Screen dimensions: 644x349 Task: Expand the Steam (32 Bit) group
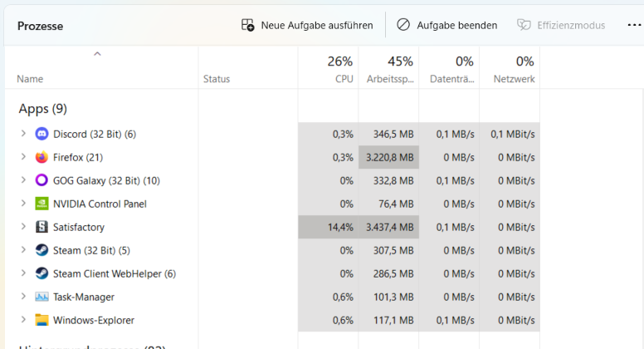(23, 250)
